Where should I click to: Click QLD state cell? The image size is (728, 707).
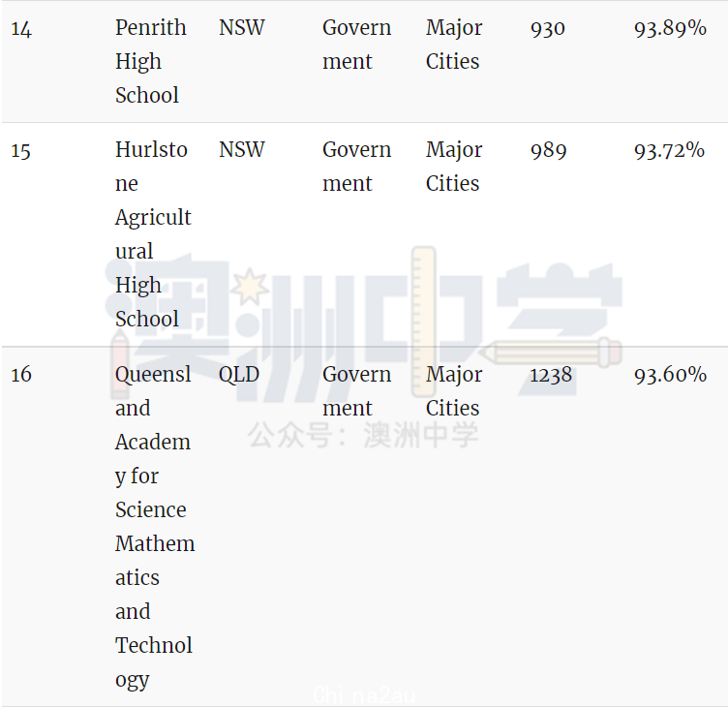238,375
